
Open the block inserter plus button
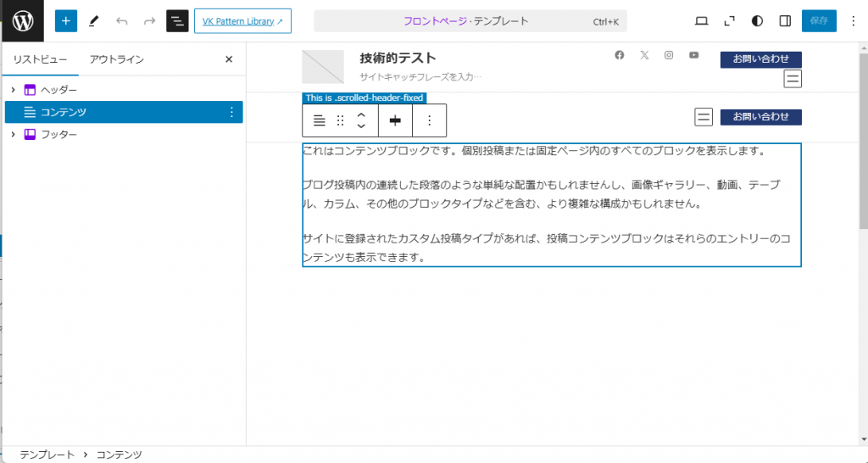pos(65,21)
